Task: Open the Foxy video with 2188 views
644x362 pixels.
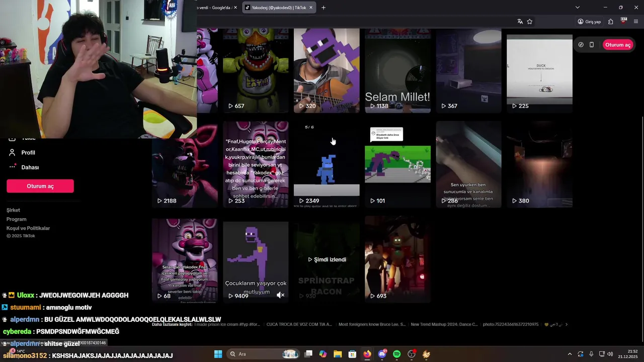Action: 185,164
